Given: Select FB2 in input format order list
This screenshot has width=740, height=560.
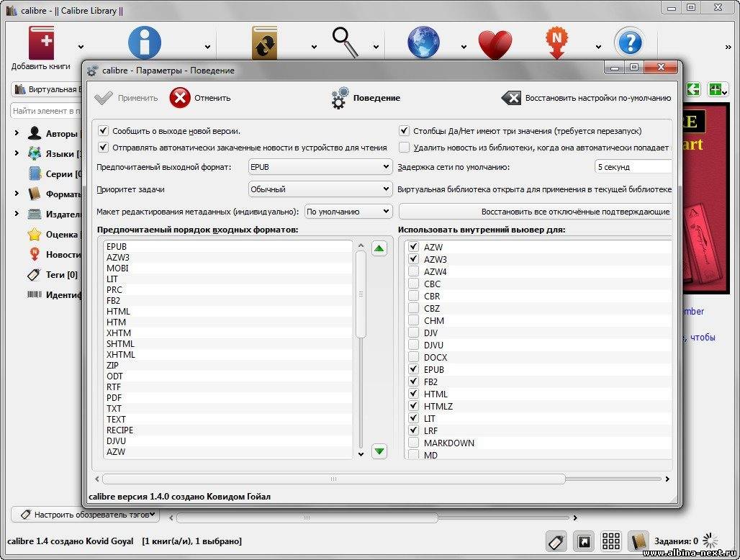Looking at the screenshot, I should click(228, 301).
